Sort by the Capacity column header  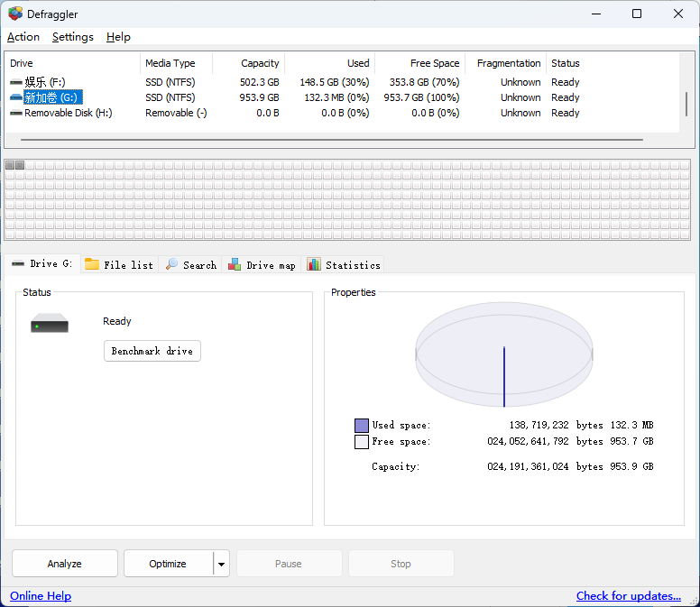(249, 63)
